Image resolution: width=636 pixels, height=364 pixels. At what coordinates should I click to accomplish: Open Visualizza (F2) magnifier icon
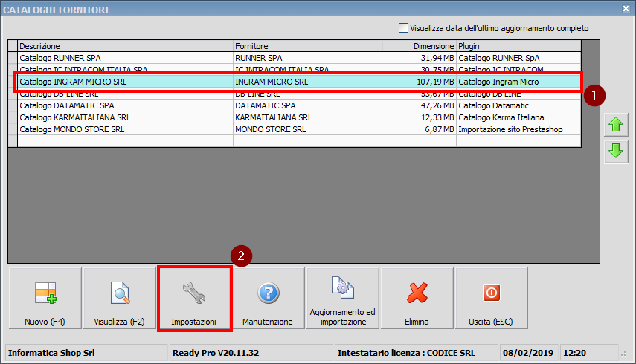click(x=120, y=293)
